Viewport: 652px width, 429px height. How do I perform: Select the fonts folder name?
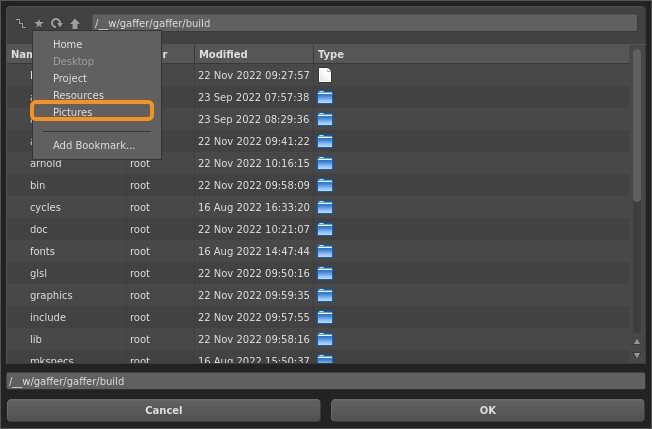click(x=42, y=251)
